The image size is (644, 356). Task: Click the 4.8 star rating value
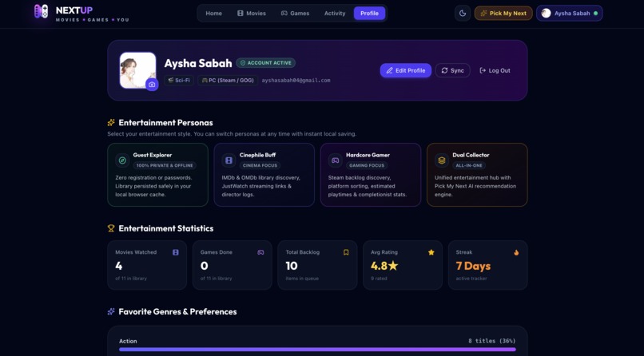point(384,266)
